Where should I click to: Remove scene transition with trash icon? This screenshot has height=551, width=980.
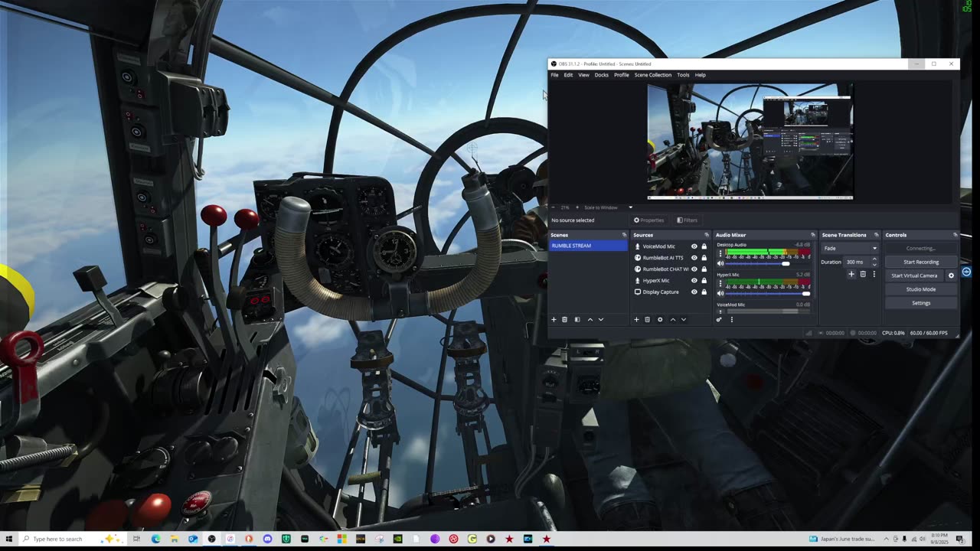pos(863,274)
